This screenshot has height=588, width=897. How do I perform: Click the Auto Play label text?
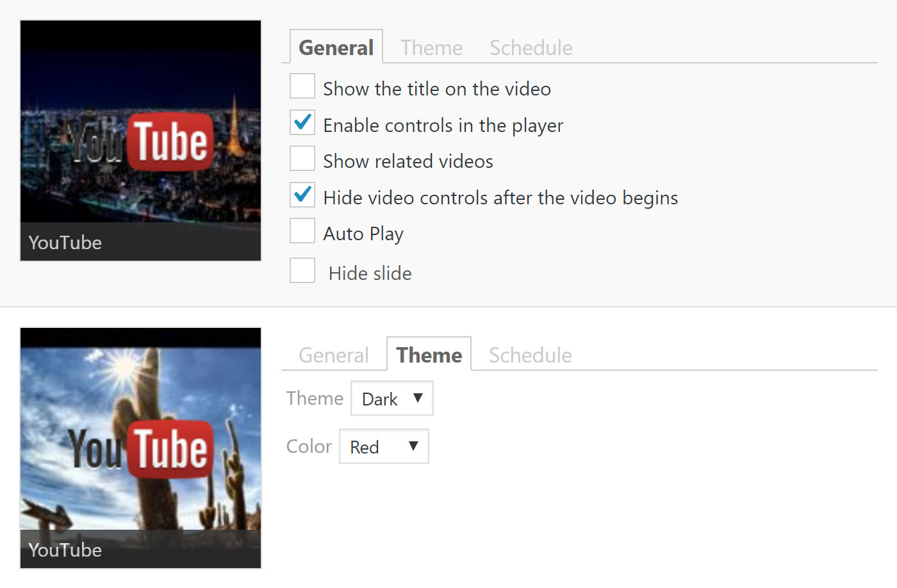click(x=363, y=234)
